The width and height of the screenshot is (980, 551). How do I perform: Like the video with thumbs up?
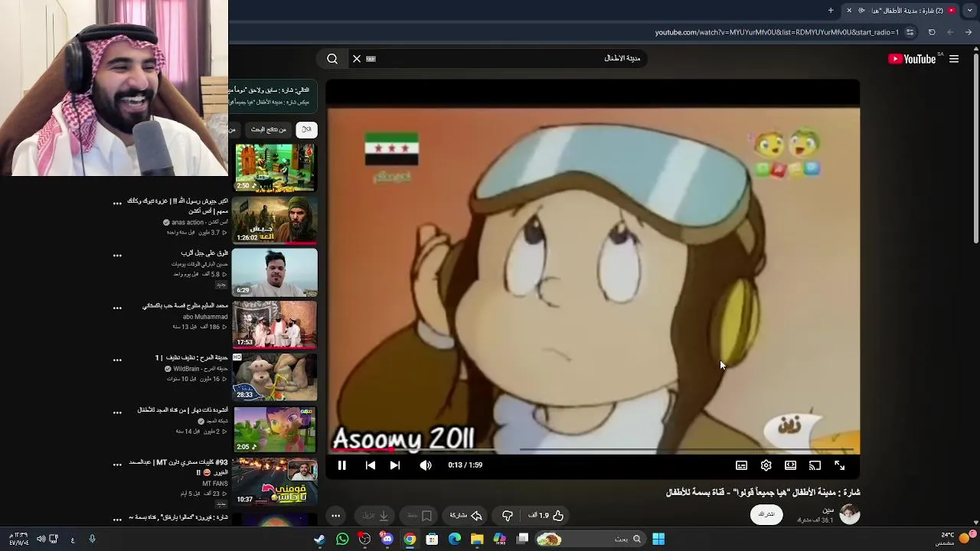[x=547, y=516]
